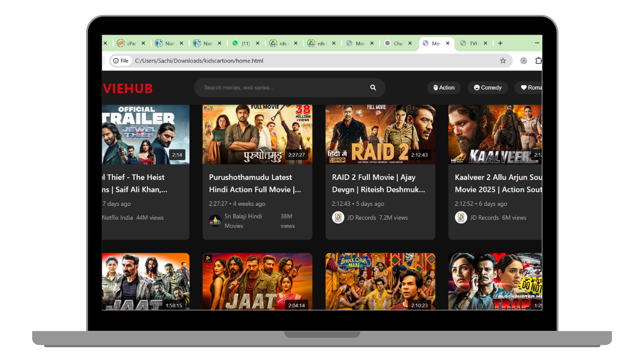Click JD Records avatar under Kaalveer 2
The width and height of the screenshot is (644, 362).
pos(461,218)
